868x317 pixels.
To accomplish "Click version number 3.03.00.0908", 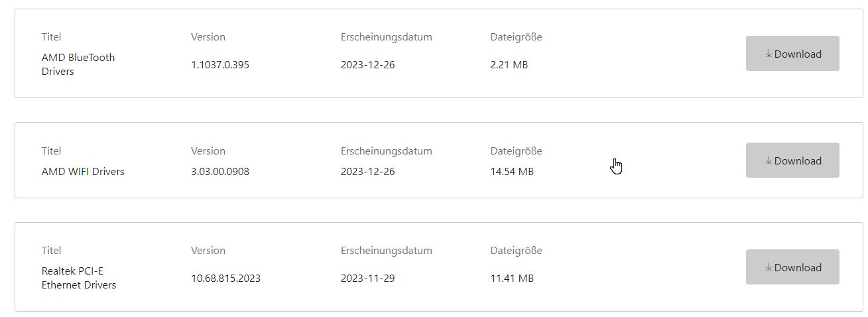I will 220,172.
